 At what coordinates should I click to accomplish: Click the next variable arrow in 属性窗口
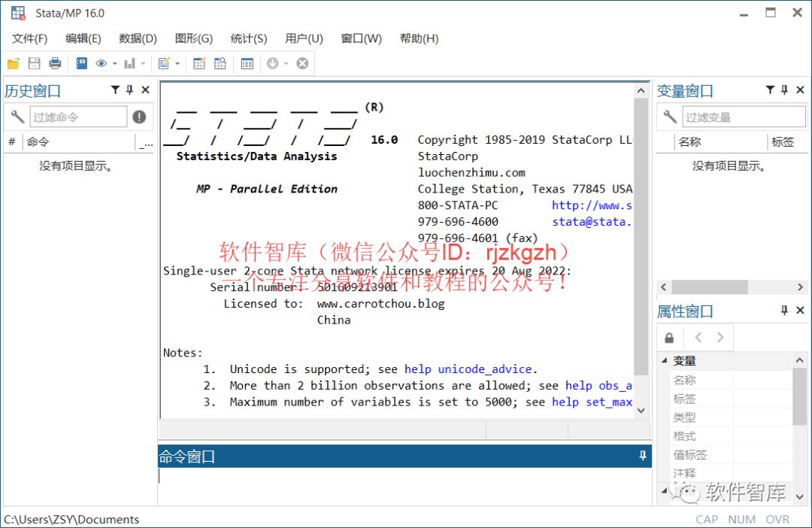point(720,338)
